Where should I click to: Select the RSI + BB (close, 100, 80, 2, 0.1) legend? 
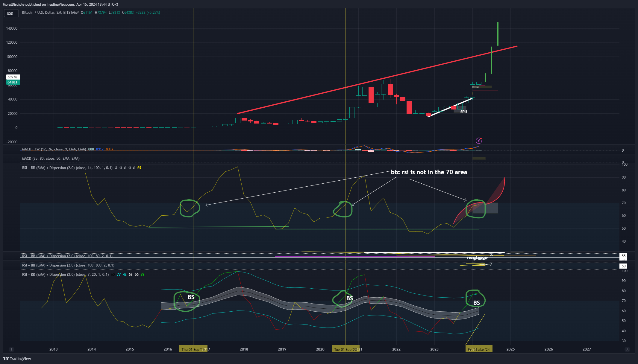pos(67,256)
